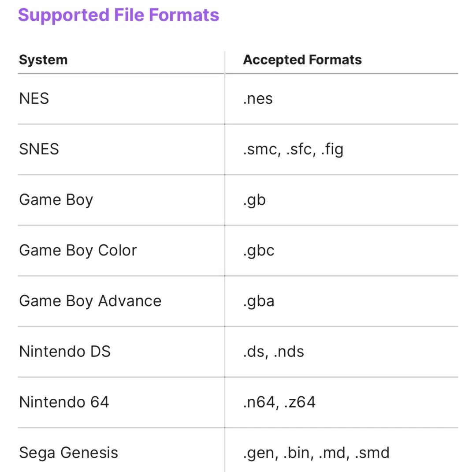The height and width of the screenshot is (472, 476).
Task: Select the .gen, .bin, .md, .smd text
Action: (316, 453)
